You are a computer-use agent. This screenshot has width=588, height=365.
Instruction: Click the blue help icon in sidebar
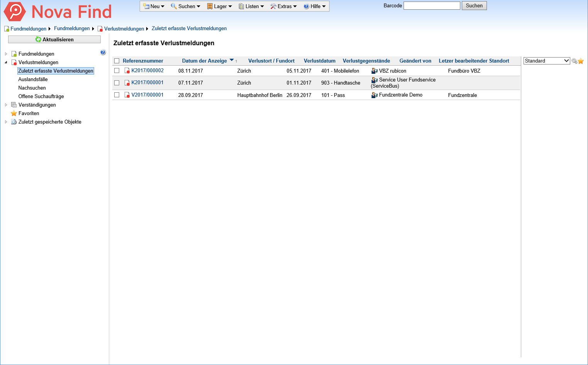pyautogui.click(x=103, y=53)
